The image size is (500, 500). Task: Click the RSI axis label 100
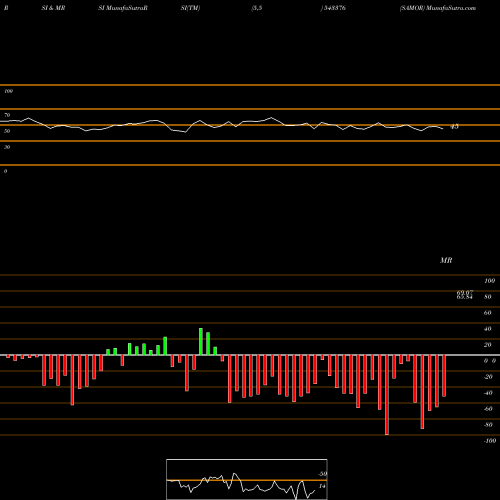pos(8,91)
